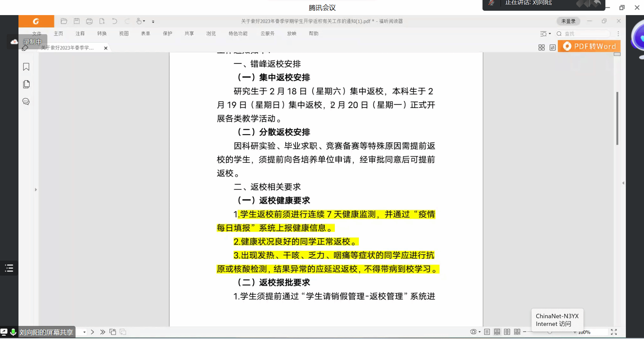Screen dimensions: 644x339
Task: Click the Undo arrow icon
Action: click(114, 21)
